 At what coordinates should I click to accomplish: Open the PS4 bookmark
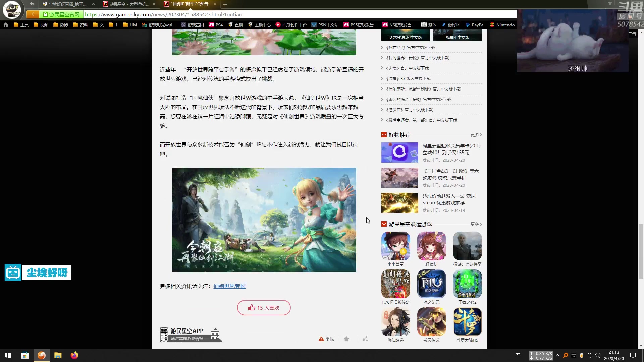coord(216,25)
